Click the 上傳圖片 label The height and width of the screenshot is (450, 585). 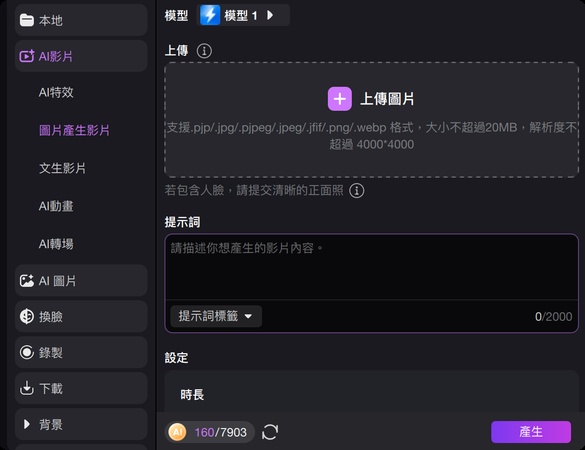point(387,99)
